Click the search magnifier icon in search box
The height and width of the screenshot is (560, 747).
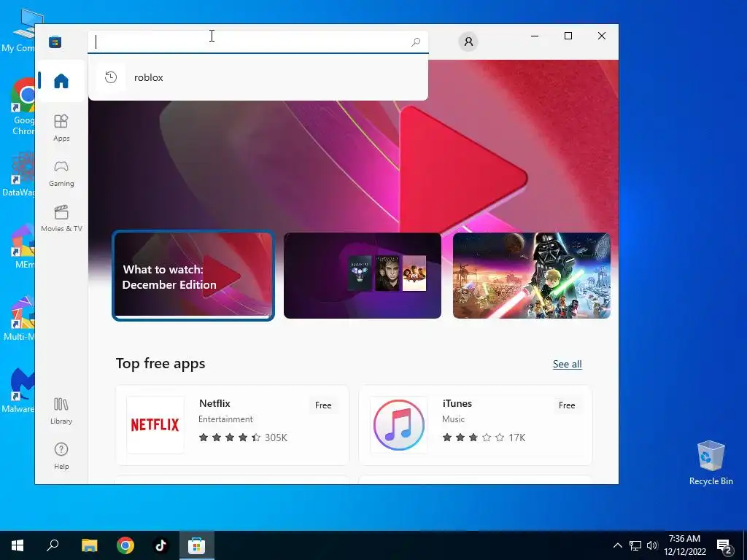[415, 42]
